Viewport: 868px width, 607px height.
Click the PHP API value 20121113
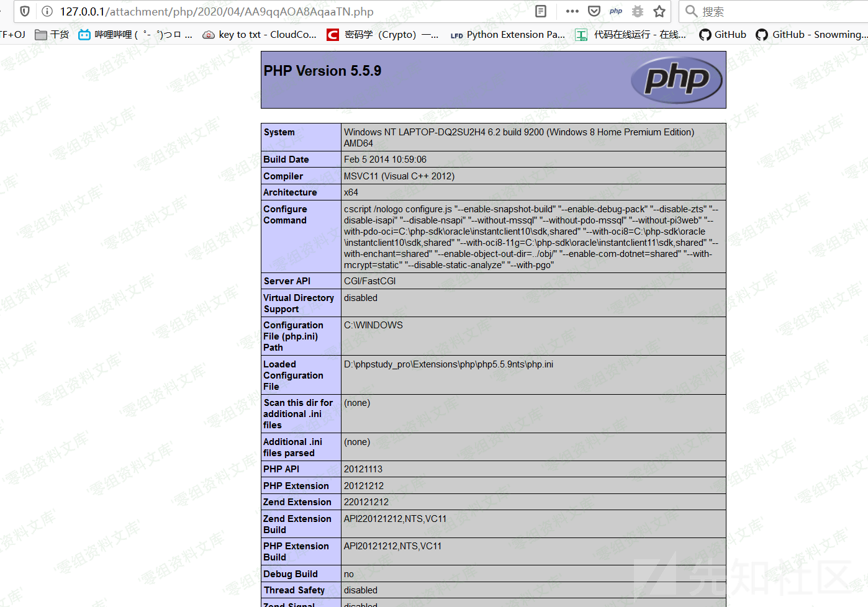[363, 469]
